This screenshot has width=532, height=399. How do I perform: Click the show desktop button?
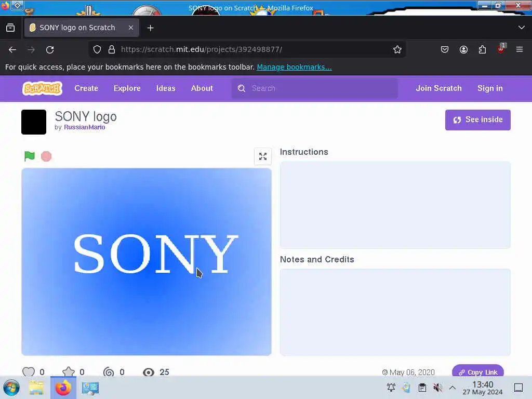518,388
